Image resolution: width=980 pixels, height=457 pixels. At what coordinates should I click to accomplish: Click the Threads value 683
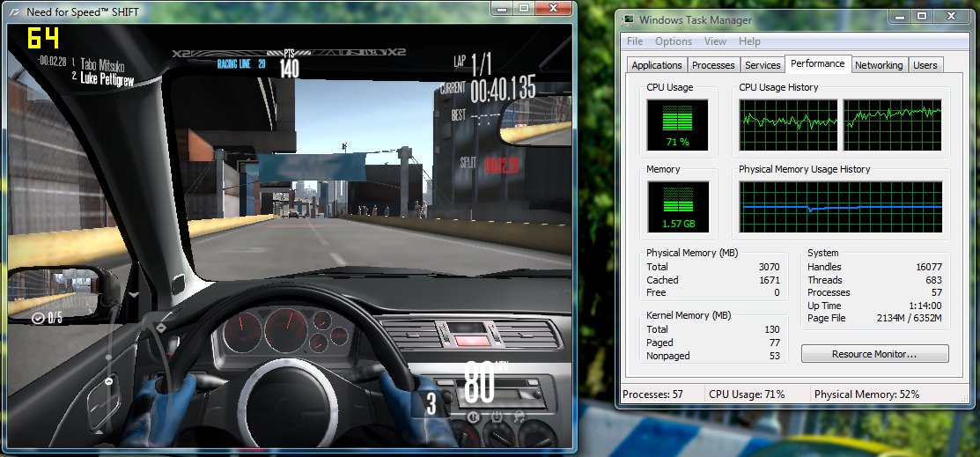pyautogui.click(x=933, y=280)
